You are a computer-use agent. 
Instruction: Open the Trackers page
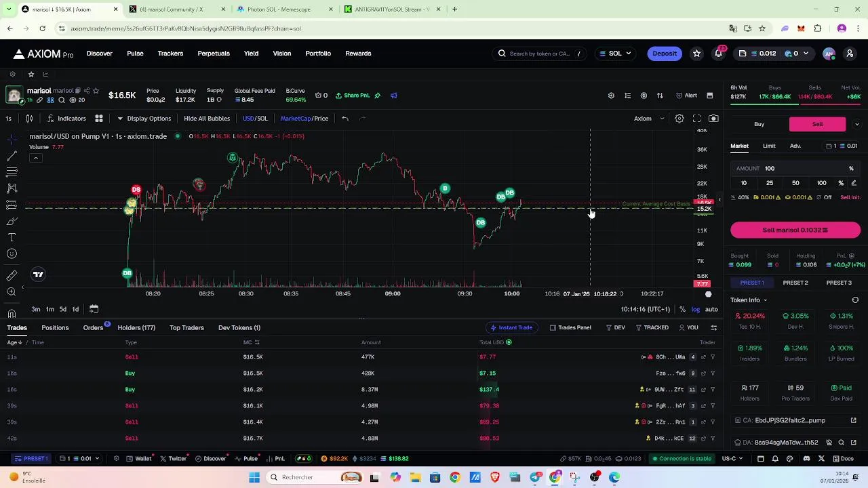pos(170,54)
